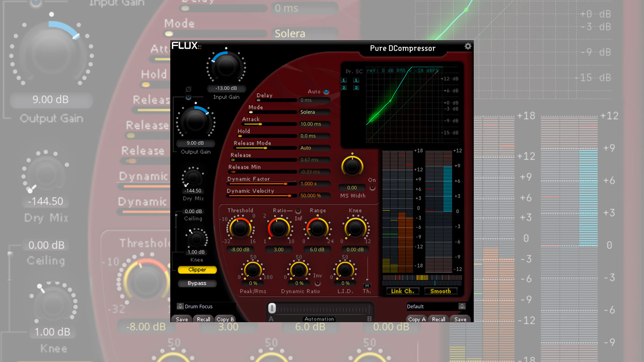
Task: Toggle Pr. channel 1 button
Action: pos(344,80)
